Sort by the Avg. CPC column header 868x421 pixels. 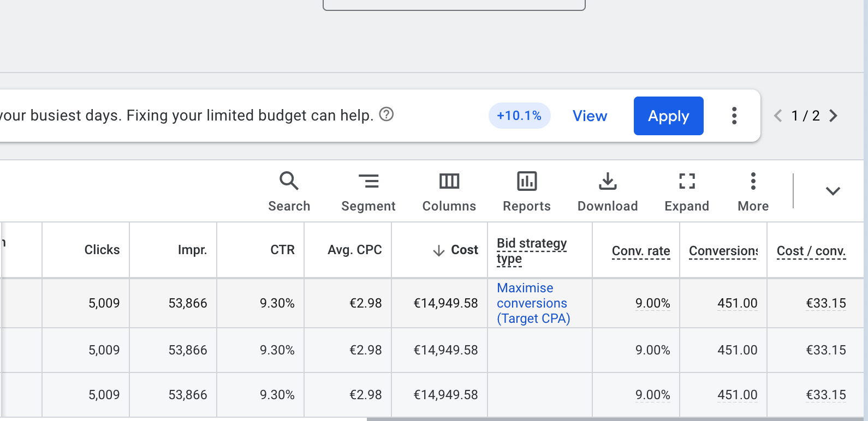click(354, 250)
